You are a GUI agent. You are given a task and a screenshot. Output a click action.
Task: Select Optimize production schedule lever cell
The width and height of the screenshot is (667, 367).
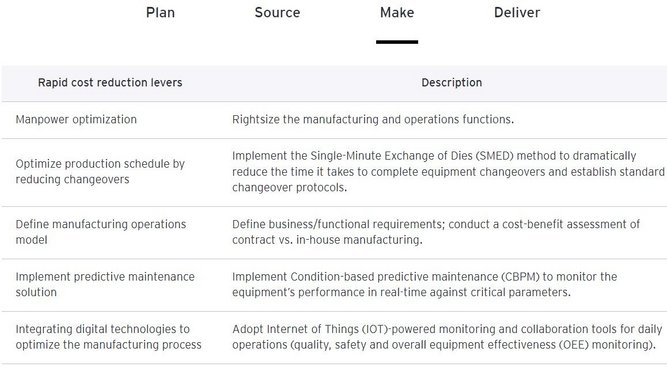(100, 171)
